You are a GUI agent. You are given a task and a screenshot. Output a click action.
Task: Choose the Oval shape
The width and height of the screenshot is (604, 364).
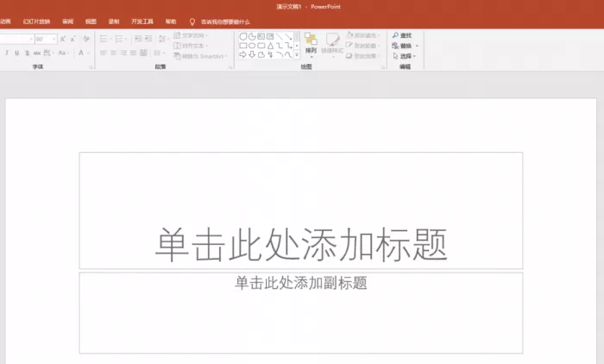pyautogui.click(x=252, y=46)
